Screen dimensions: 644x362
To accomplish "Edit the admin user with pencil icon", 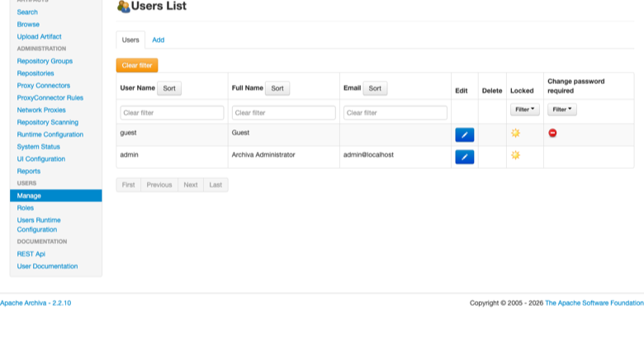I will 465,157.
